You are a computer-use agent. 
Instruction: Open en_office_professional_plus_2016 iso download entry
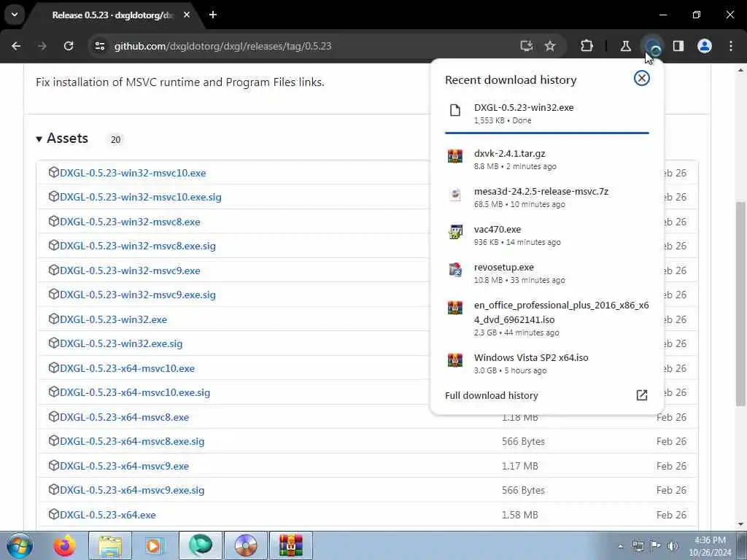[547, 318]
